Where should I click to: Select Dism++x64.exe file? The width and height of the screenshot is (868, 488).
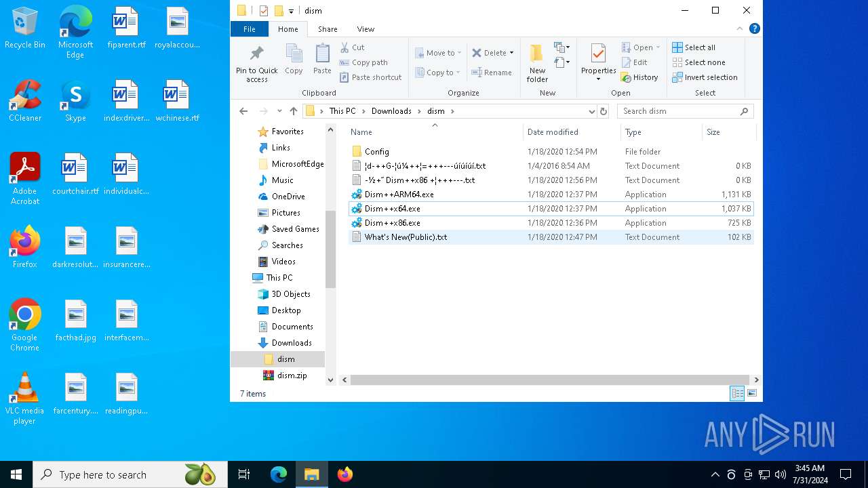click(x=551, y=209)
